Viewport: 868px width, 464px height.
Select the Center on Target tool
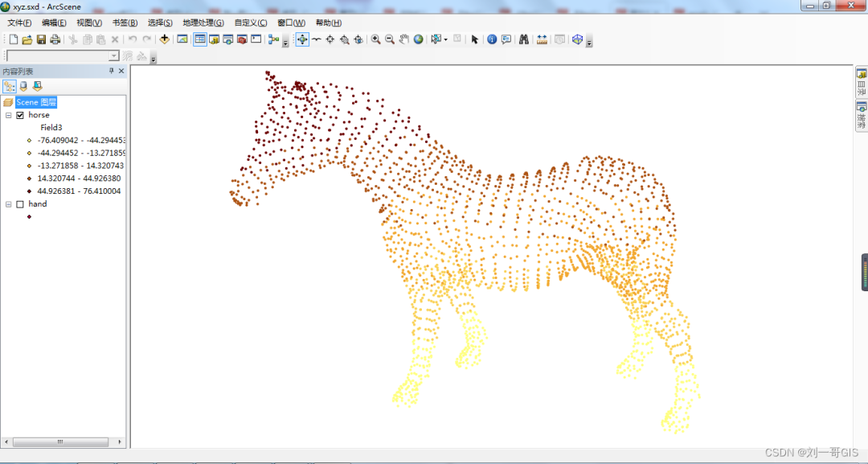coord(330,39)
